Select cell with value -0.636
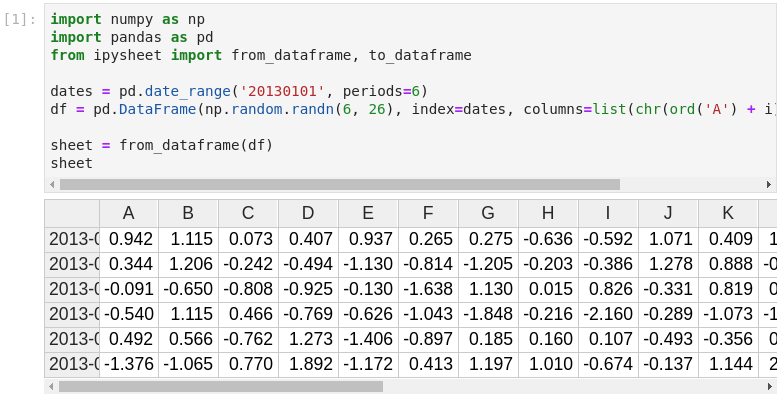The width and height of the screenshot is (779, 397). (548, 239)
